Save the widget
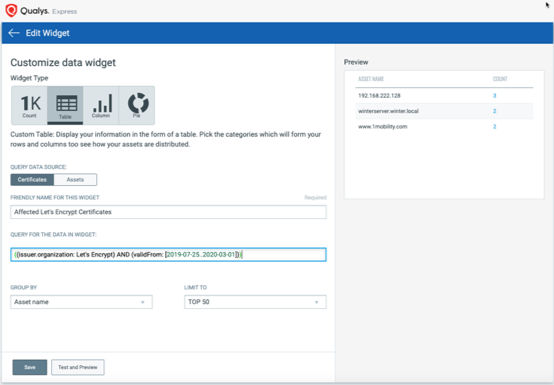 pos(30,367)
